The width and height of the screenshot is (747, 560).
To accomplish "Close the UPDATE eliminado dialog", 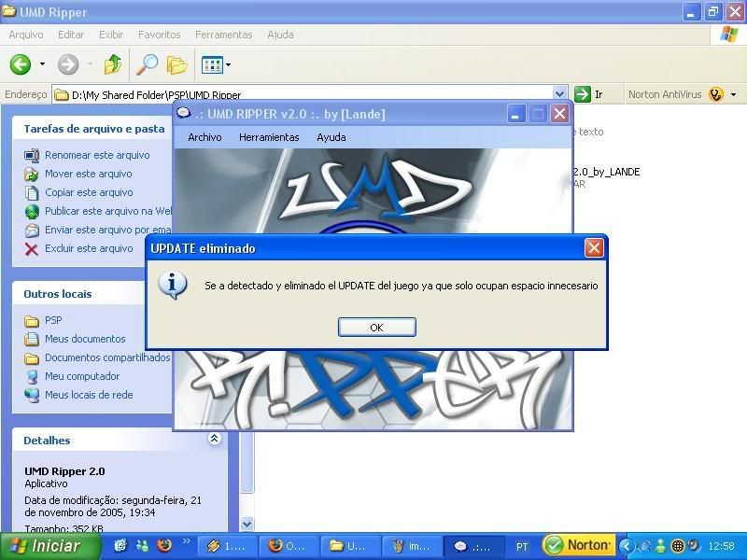I will pyautogui.click(x=594, y=247).
